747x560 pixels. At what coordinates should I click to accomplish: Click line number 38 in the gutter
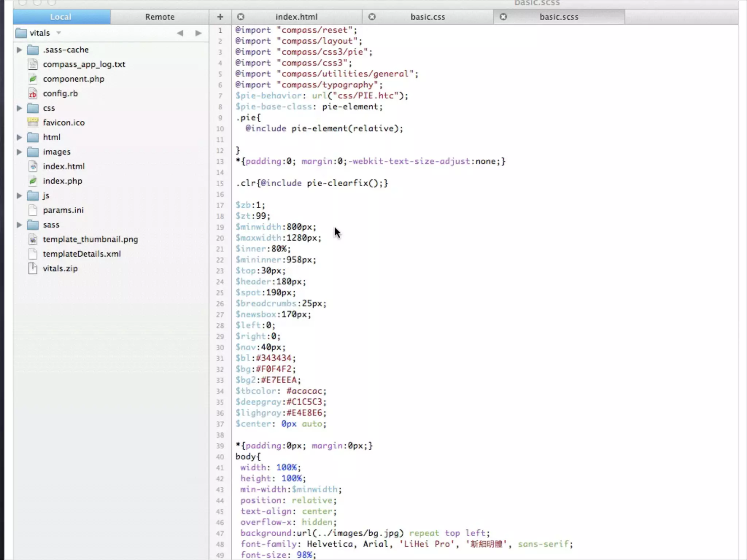coord(220,435)
